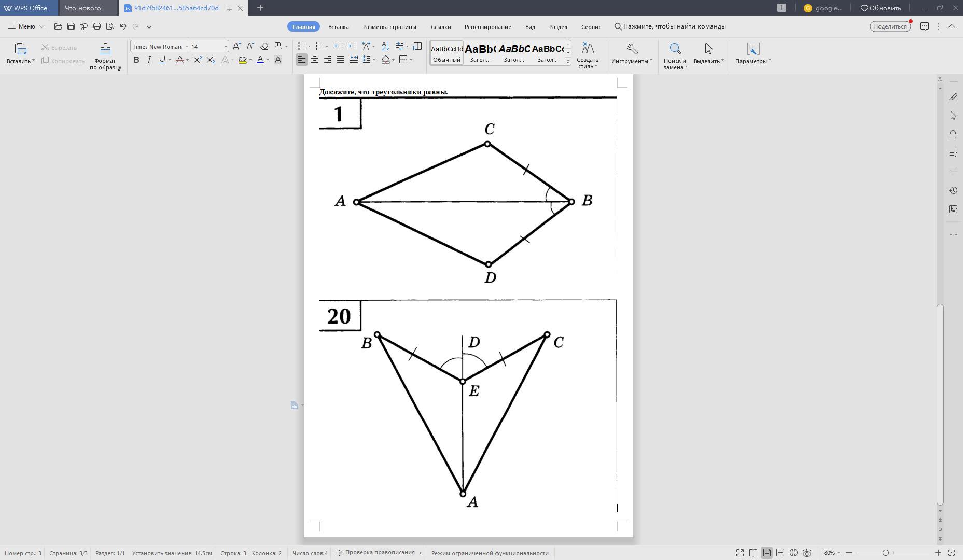963x560 pixels.
Task: Open file using the folder icon
Action: [58, 26]
